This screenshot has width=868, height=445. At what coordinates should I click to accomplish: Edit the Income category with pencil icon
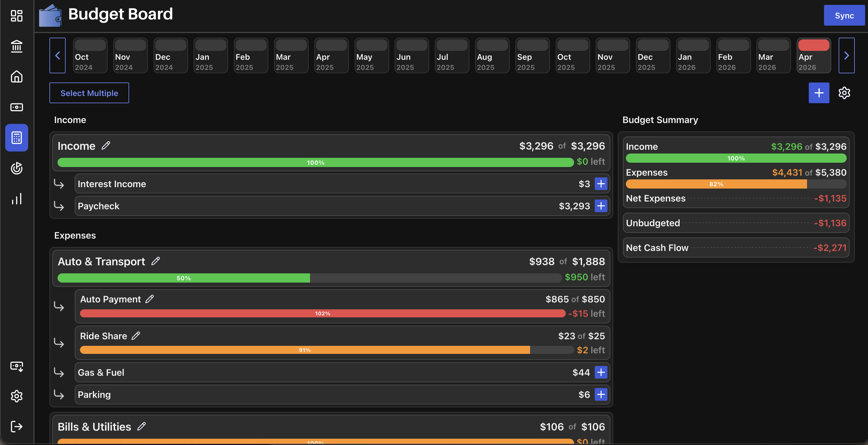[x=106, y=145]
